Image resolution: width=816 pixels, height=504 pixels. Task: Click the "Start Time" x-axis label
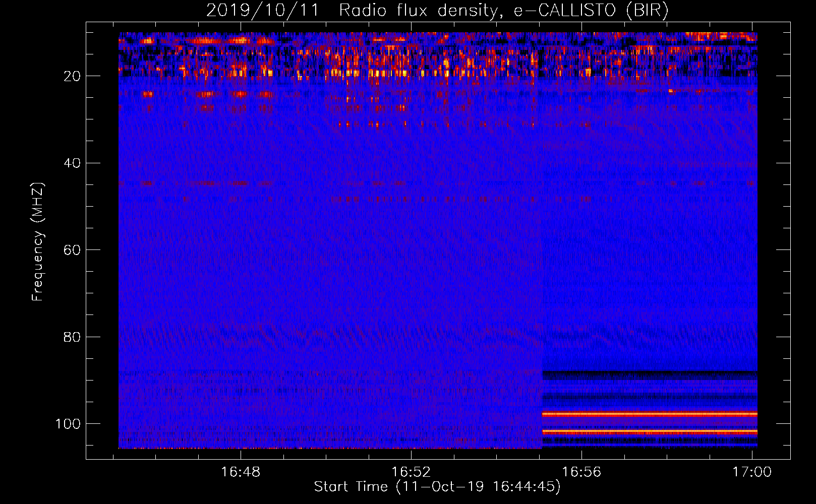click(437, 487)
